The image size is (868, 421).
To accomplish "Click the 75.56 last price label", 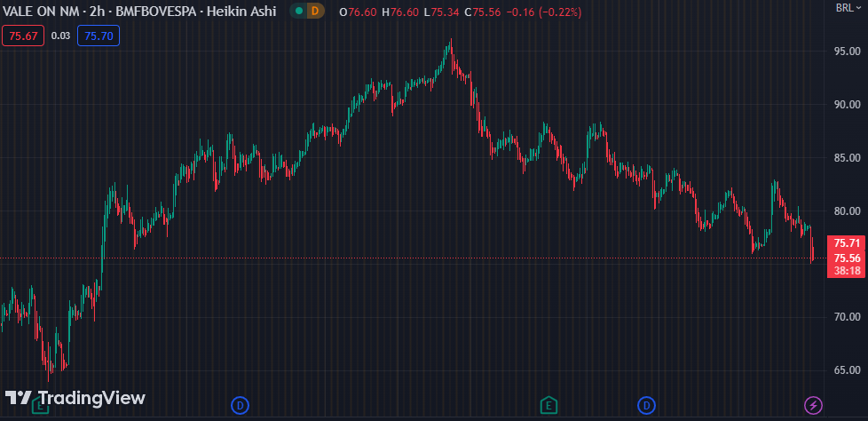I will [847, 258].
